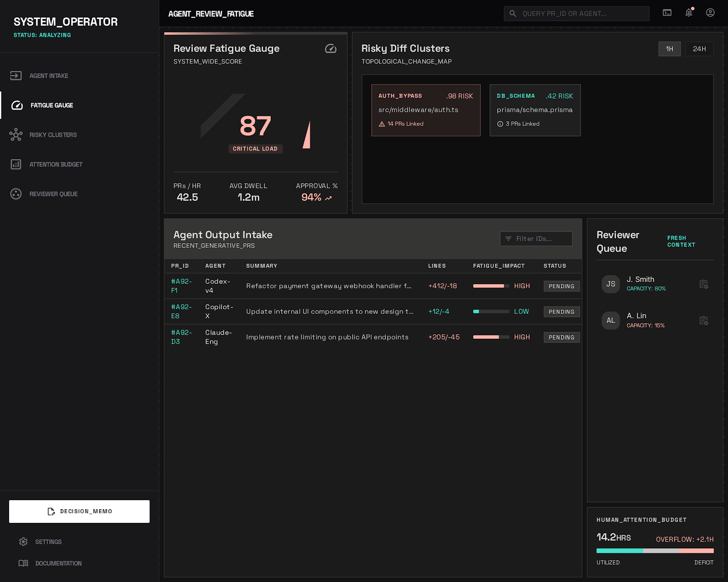The width and height of the screenshot is (728, 582).
Task: Toggle the 1H time range view
Action: click(x=669, y=49)
